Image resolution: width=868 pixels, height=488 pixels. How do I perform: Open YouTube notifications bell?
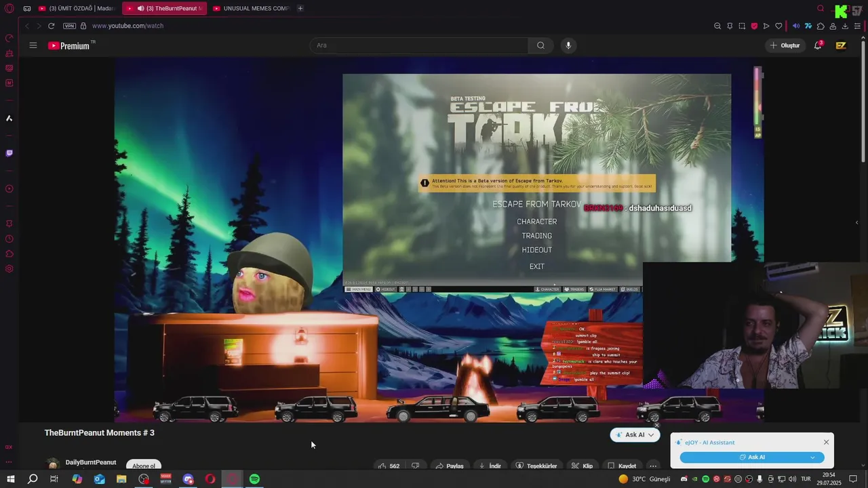pyautogui.click(x=818, y=45)
